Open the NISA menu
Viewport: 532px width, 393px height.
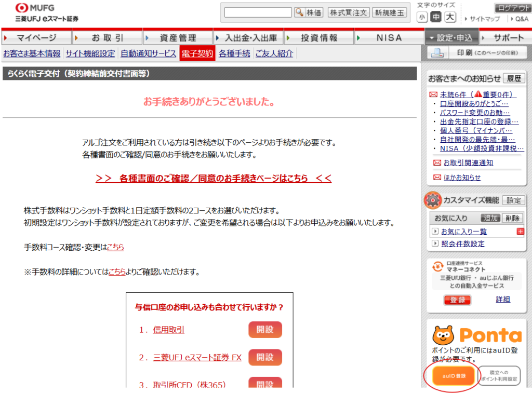(389, 38)
